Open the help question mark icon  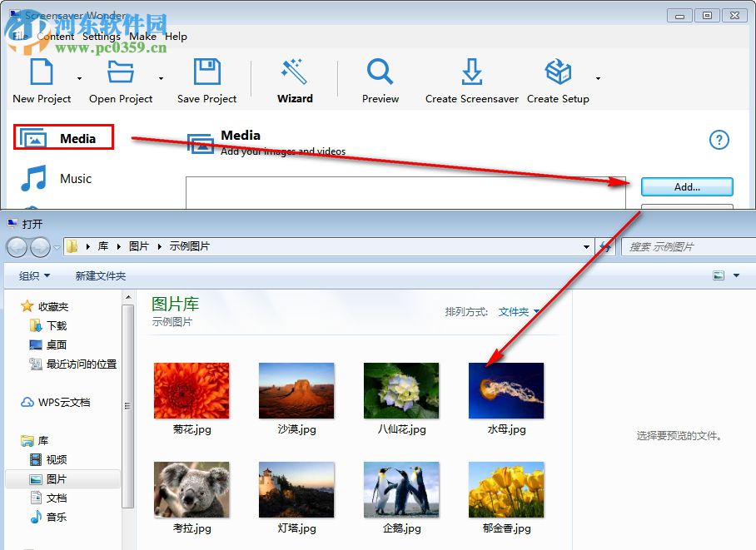pos(719,140)
